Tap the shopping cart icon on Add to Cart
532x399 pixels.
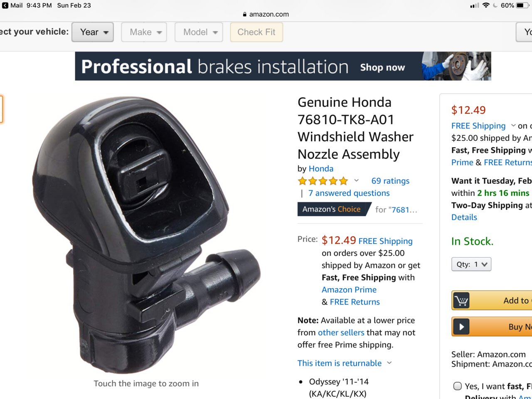(461, 300)
